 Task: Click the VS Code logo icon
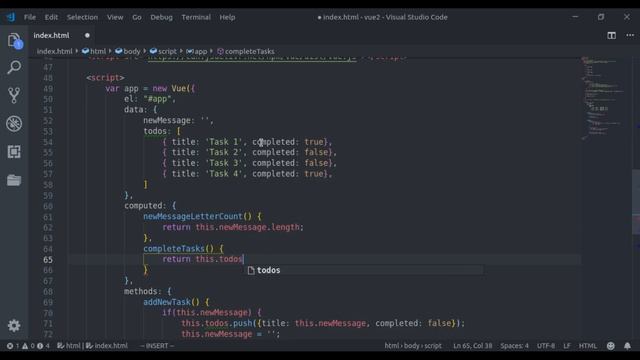[x=11, y=17]
